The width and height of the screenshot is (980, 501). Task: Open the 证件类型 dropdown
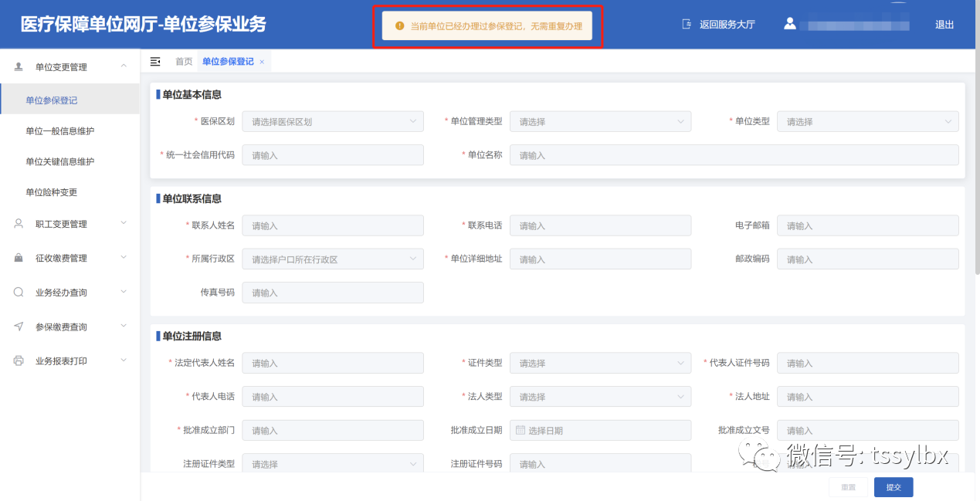coord(600,363)
